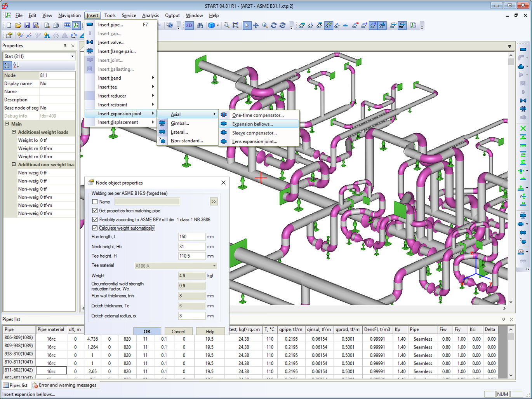Screen dimensions: 532x399
Task: Open the Analysis menu
Action: 150,16
